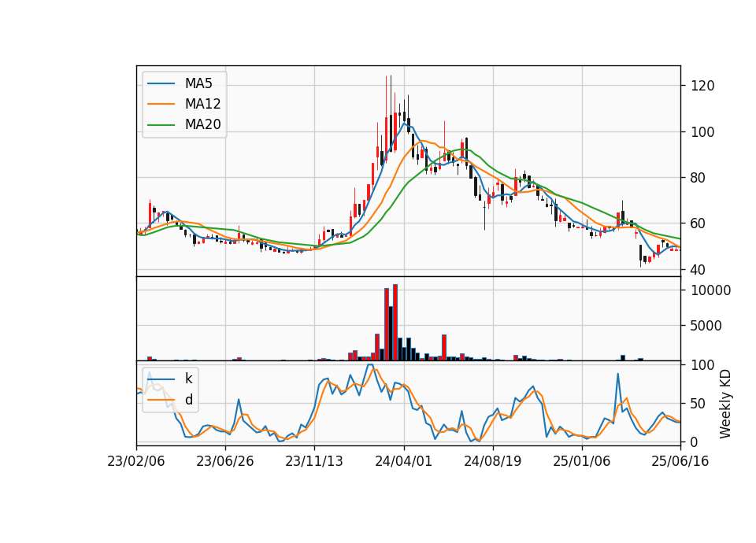This screenshot has width=756, height=543.
Task: Click the orange MA12 legend line sample
Action: [161, 104]
